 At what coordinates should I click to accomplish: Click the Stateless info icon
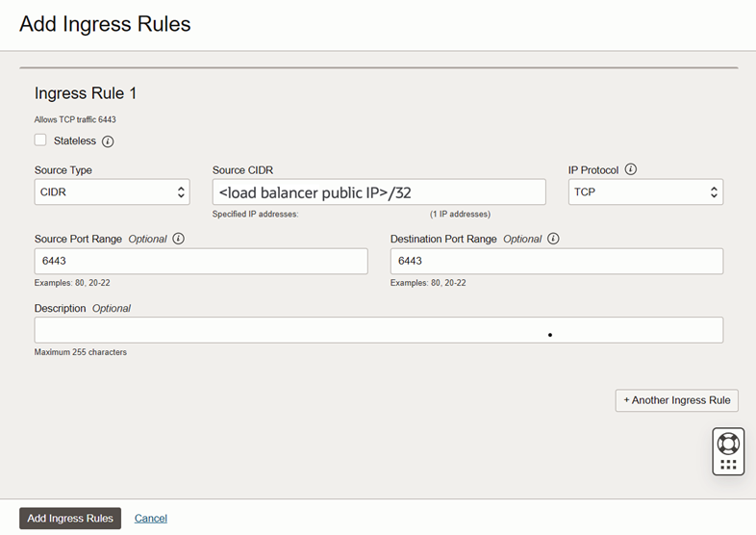tap(108, 141)
